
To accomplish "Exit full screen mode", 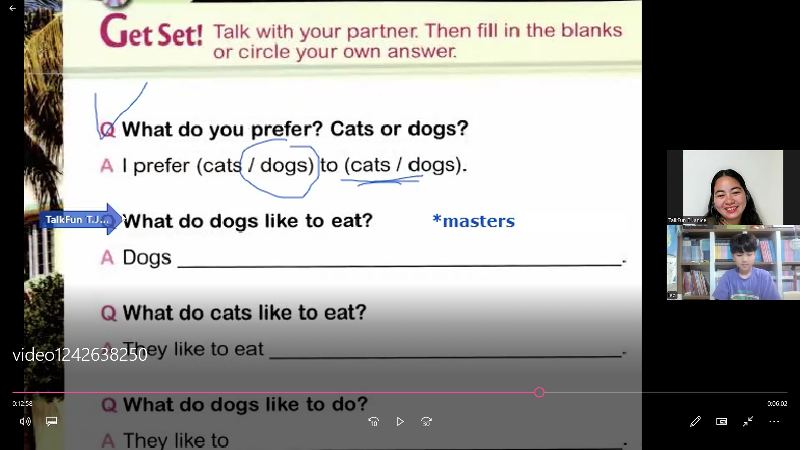I will point(747,421).
